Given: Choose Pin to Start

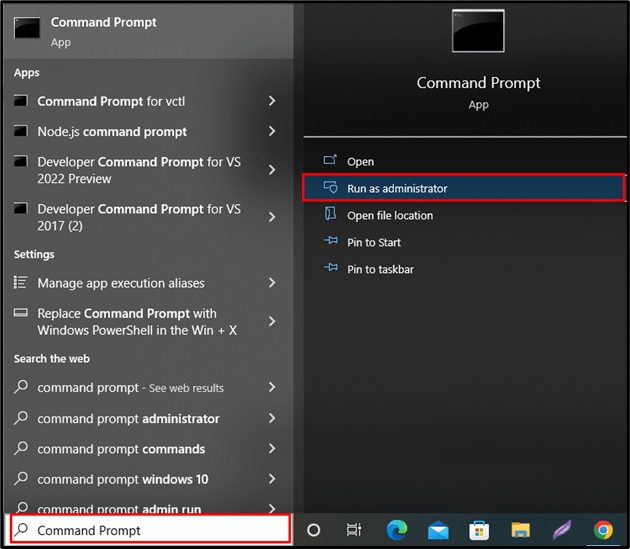Looking at the screenshot, I should coord(464,242).
